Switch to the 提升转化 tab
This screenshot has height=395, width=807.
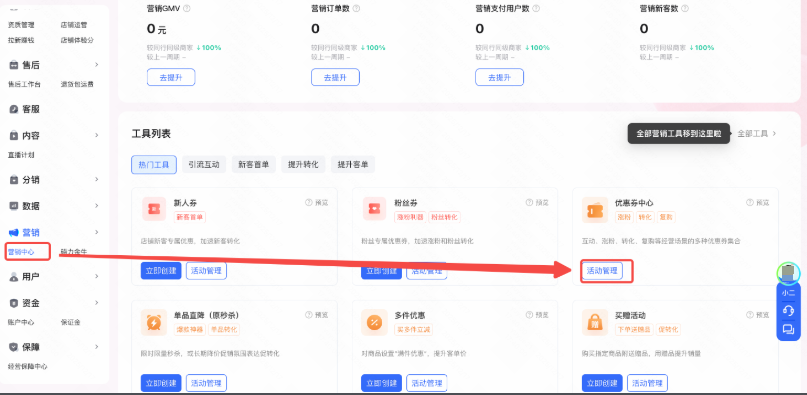303,165
